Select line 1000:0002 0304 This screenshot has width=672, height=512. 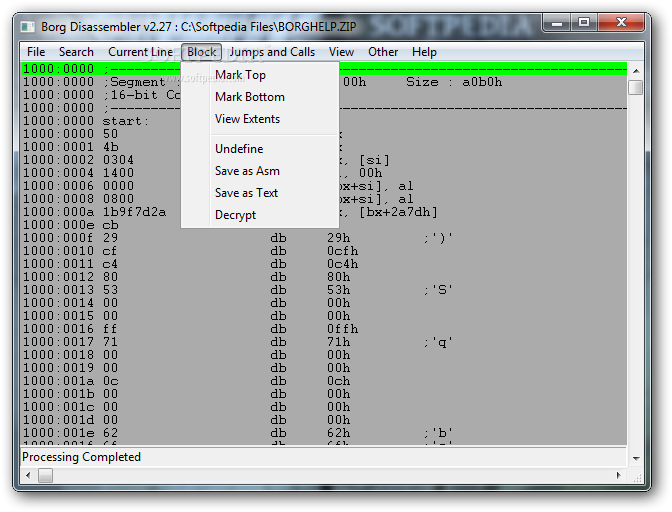tap(324, 160)
